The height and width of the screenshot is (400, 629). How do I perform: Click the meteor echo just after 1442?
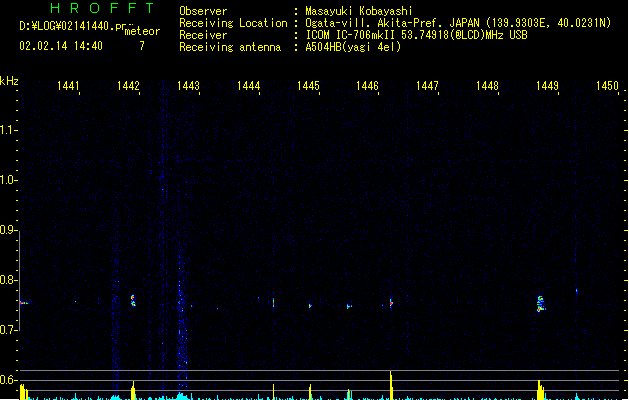pos(133,301)
